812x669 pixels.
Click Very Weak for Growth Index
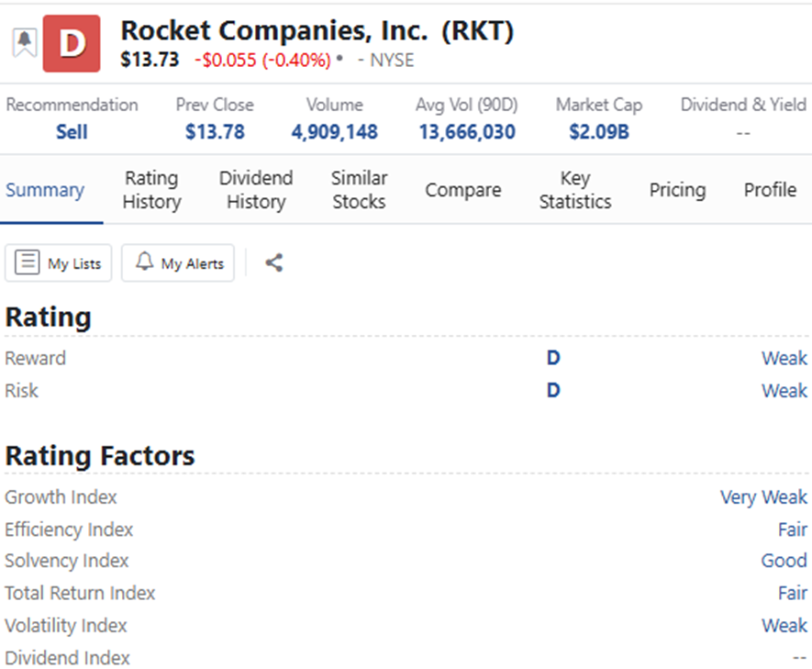763,497
